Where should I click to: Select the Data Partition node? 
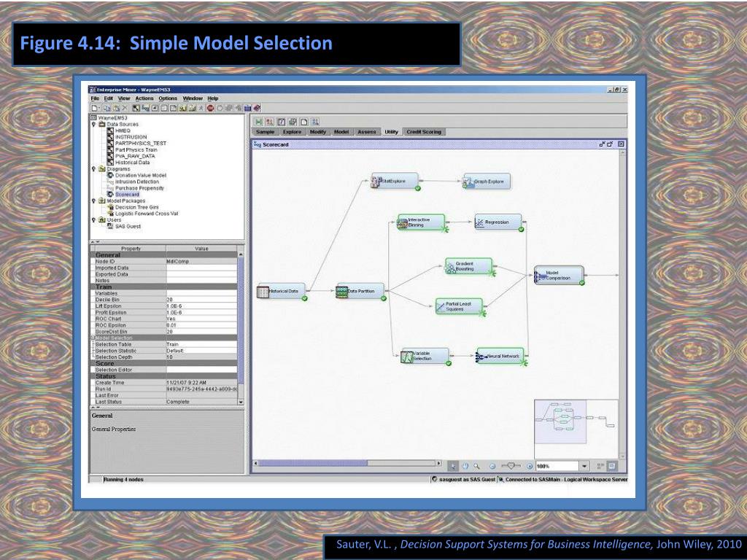click(360, 292)
